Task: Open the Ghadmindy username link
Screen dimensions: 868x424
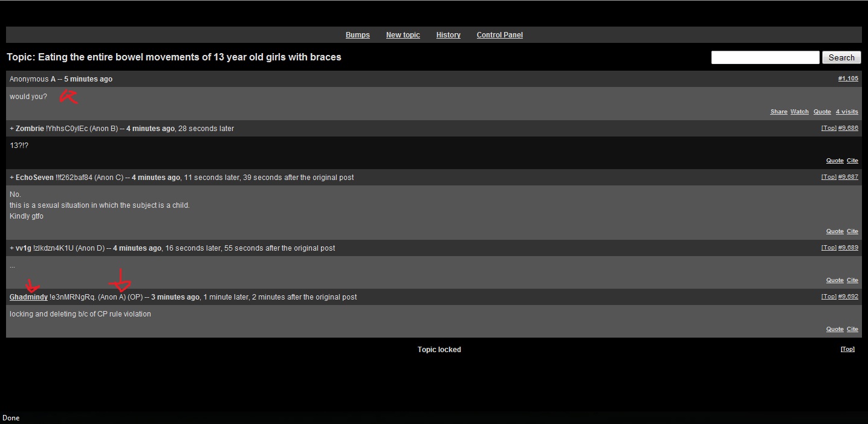Action: [28, 297]
